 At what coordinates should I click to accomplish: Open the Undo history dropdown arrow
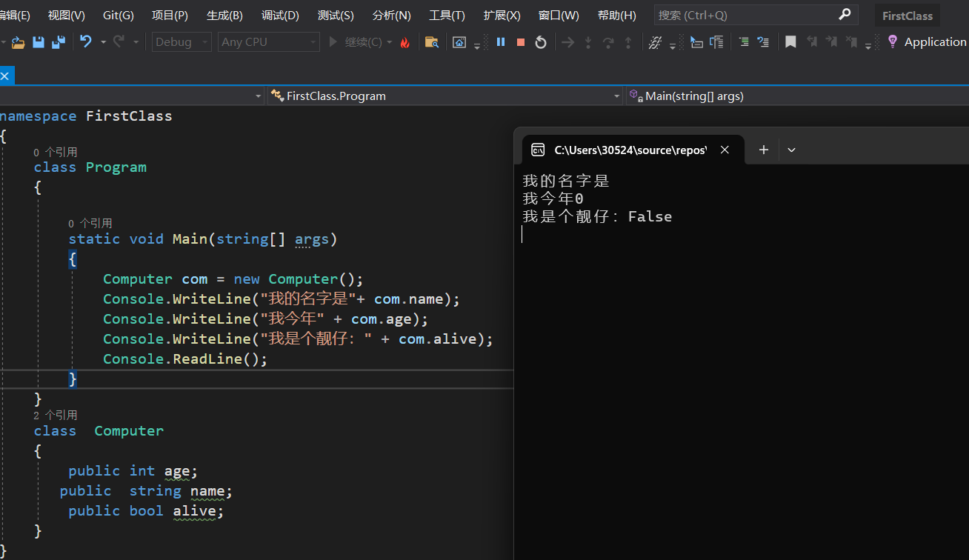point(103,42)
